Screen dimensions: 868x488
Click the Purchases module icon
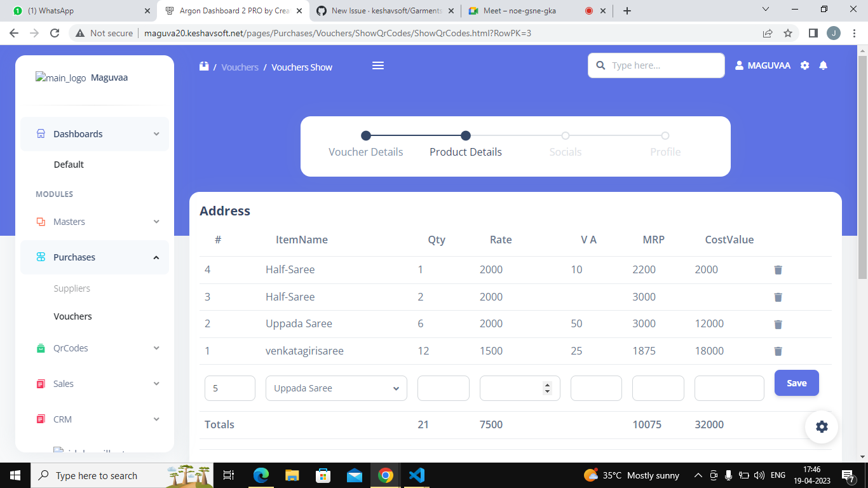pos(41,257)
